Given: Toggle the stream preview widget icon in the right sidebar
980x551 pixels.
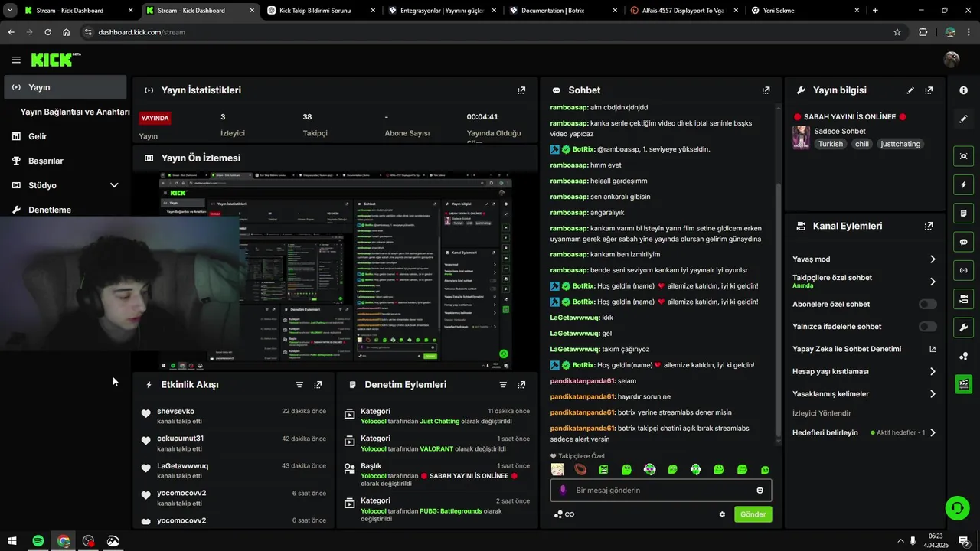Looking at the screenshot, I should pyautogui.click(x=963, y=156).
